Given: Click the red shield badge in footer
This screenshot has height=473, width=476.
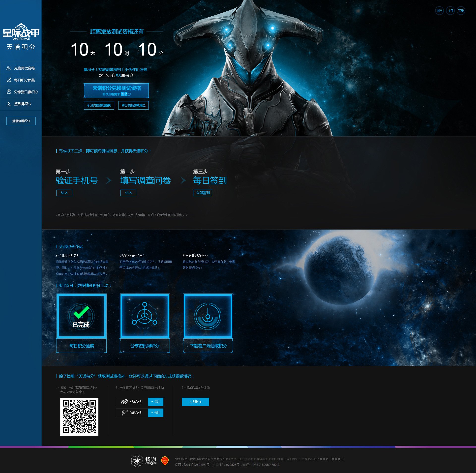Looking at the screenshot, I should point(165,461).
